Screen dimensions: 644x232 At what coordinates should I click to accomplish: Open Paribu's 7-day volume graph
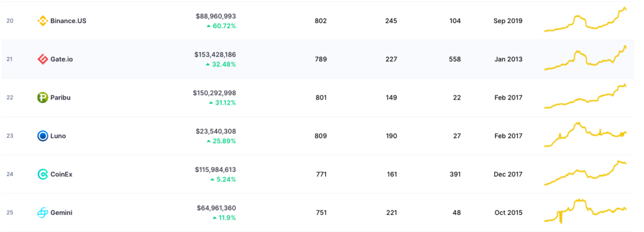click(x=585, y=97)
